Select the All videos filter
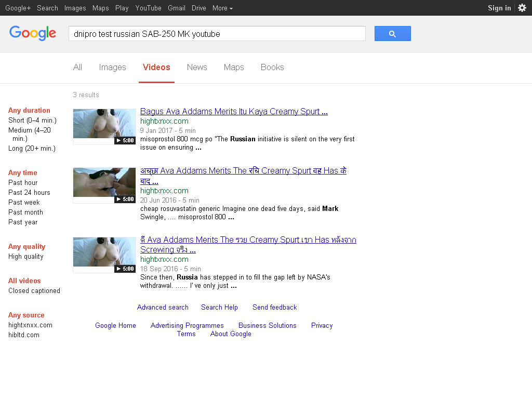Viewport: 532px width, 399px height. coord(24,281)
